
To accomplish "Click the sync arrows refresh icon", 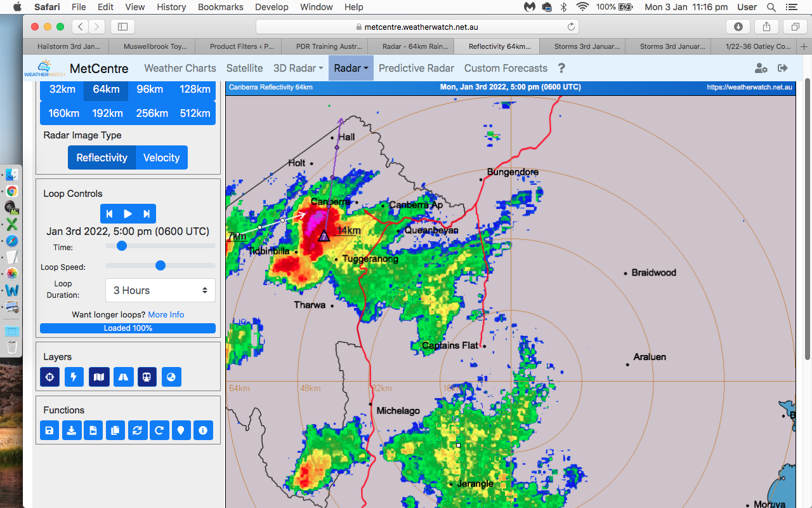I will tap(137, 431).
